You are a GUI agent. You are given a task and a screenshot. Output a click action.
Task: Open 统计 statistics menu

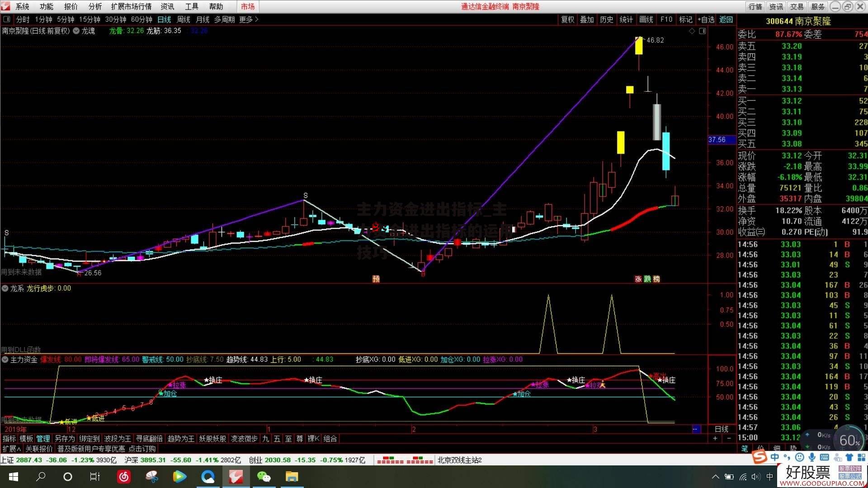pyautogui.click(x=626, y=19)
